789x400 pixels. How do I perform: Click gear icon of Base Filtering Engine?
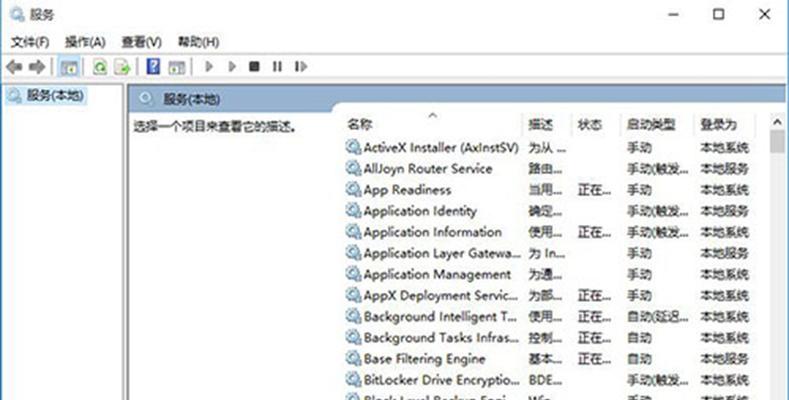coord(353,359)
